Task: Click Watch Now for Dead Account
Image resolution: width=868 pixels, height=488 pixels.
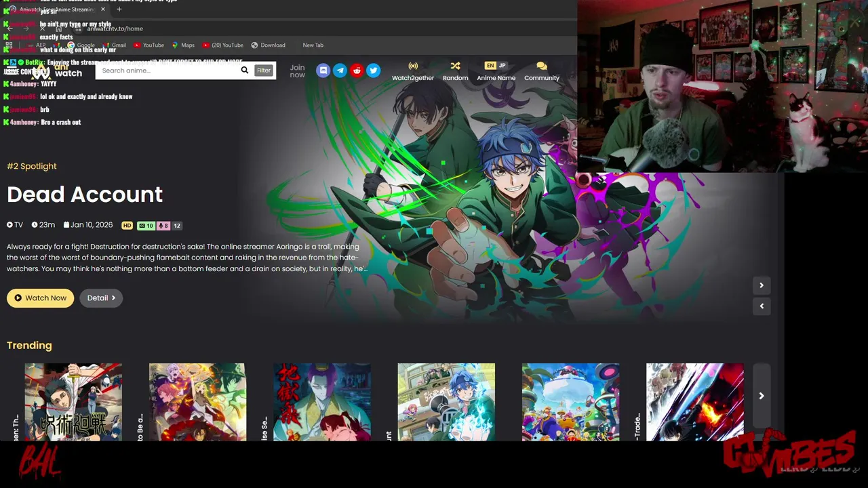Action: click(x=40, y=298)
